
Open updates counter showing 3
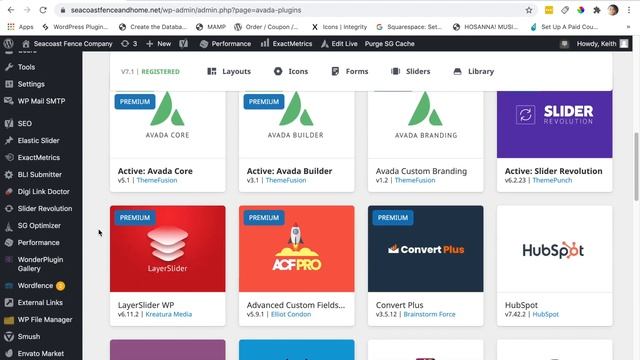coord(129,44)
